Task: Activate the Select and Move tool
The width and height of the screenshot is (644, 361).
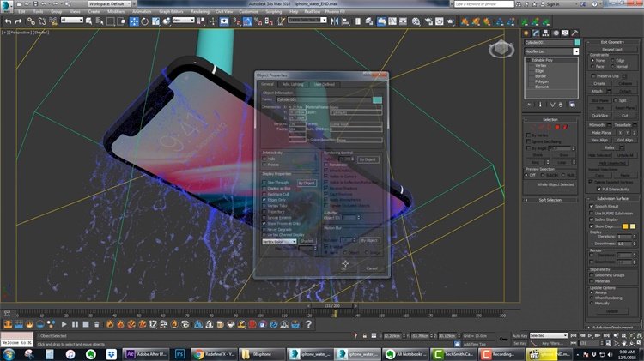Action: (x=134, y=21)
